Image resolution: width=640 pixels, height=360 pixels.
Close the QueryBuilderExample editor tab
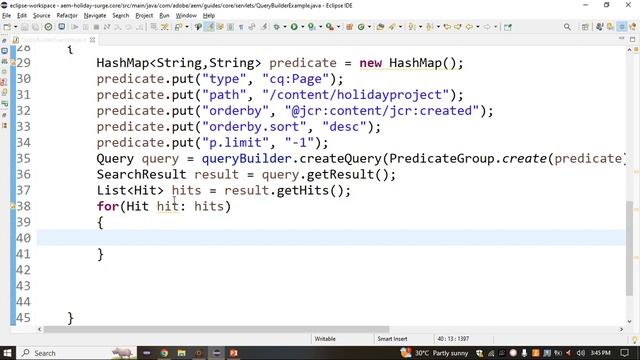click(93, 40)
